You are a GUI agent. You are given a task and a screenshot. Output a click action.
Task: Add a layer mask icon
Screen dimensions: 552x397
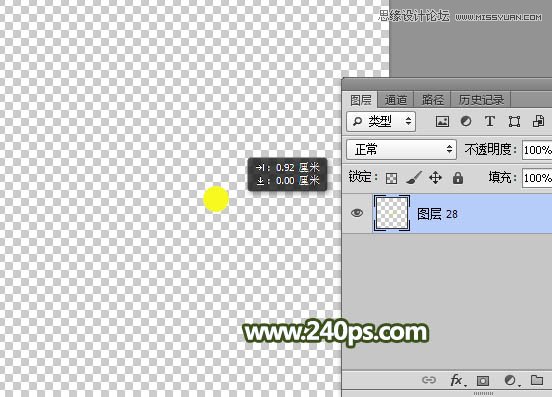pyautogui.click(x=483, y=380)
